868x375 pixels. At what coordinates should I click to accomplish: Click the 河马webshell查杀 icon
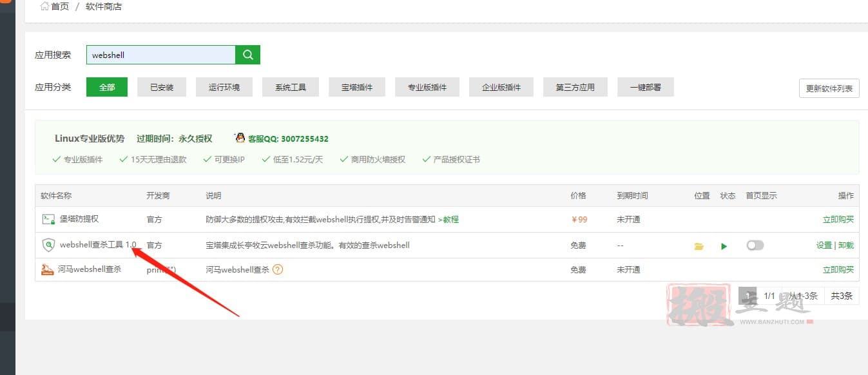pos(48,269)
